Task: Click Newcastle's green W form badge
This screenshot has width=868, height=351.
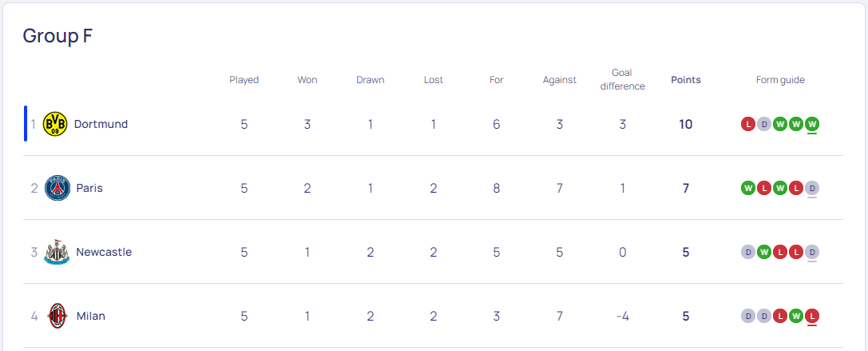Action: [x=764, y=252]
